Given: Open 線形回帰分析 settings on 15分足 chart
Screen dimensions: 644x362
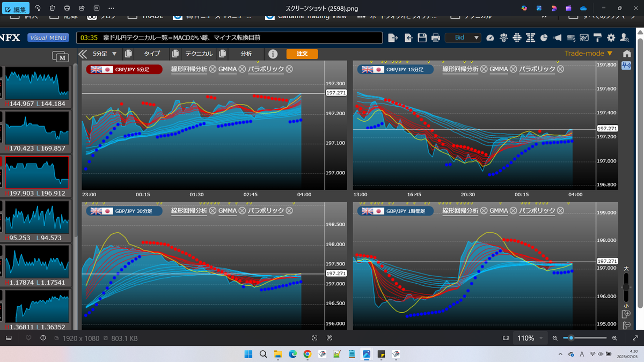Looking at the screenshot, I should pos(460,69).
